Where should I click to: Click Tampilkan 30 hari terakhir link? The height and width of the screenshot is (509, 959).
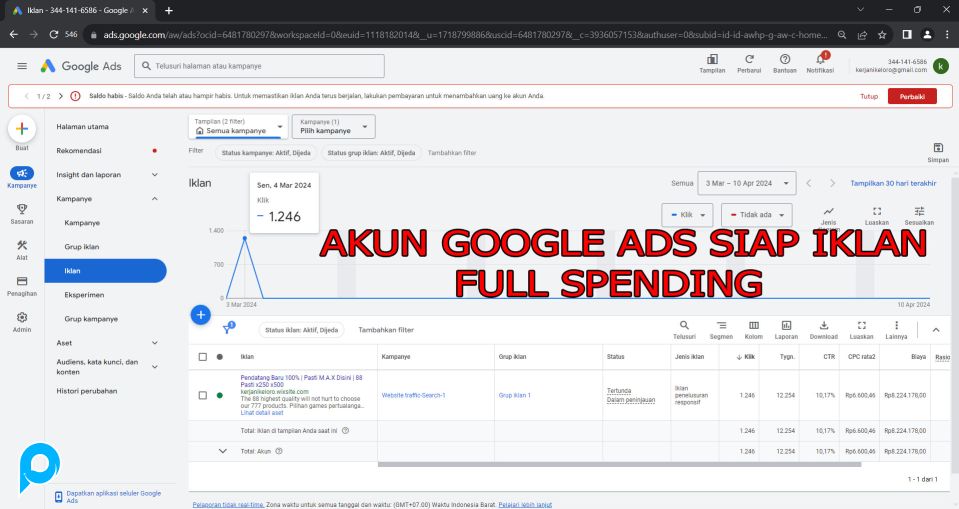pos(893,183)
